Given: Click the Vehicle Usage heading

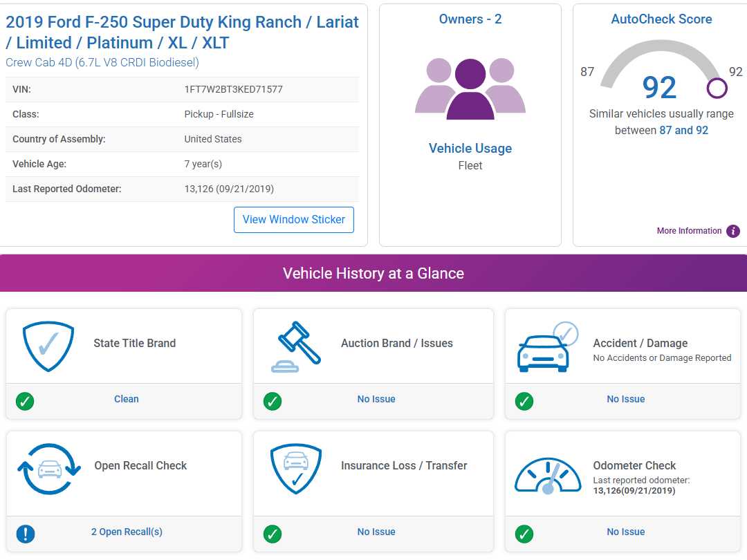Looking at the screenshot, I should 470,149.
